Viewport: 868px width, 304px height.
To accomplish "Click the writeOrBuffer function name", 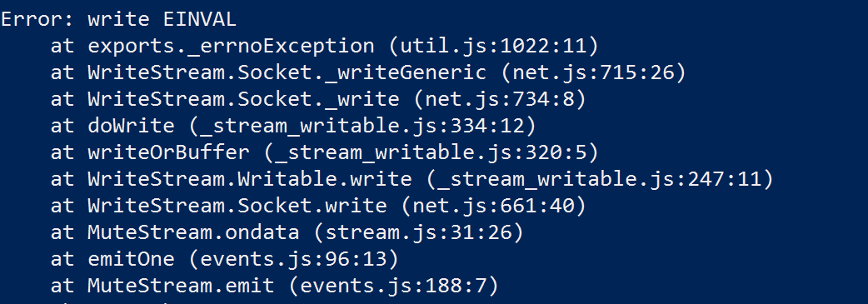I will (168, 153).
